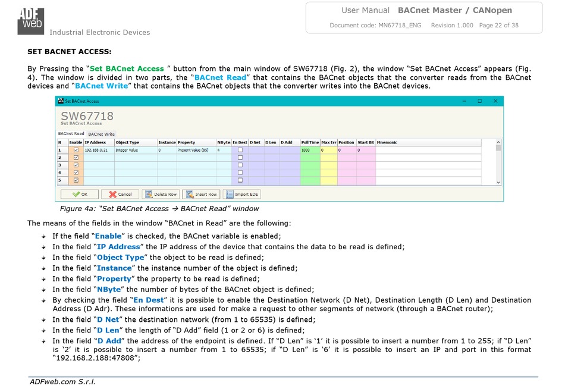Viewport: 565px width, 392px height.
Task: Click the grid scrollbar down arrow
Action: 498,182
